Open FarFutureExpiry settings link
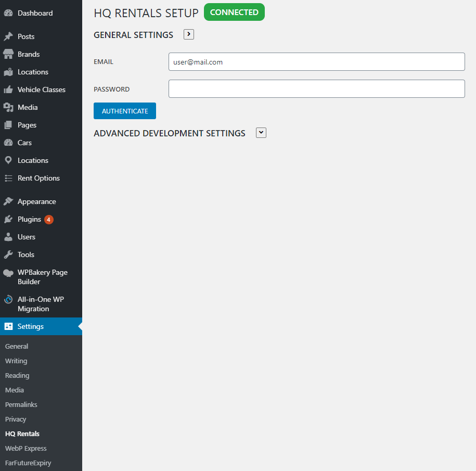The height and width of the screenshot is (471, 476). (28, 463)
